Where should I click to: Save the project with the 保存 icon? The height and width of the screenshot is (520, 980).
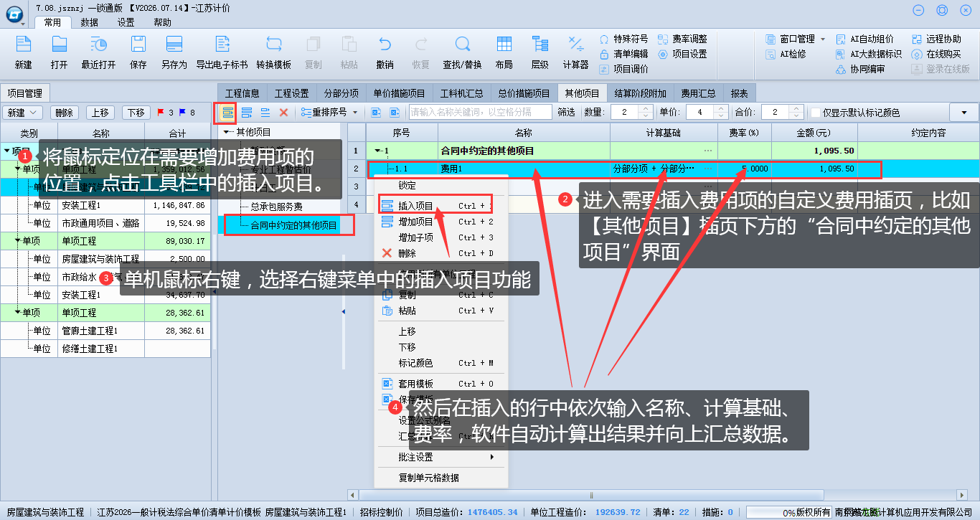(138, 44)
